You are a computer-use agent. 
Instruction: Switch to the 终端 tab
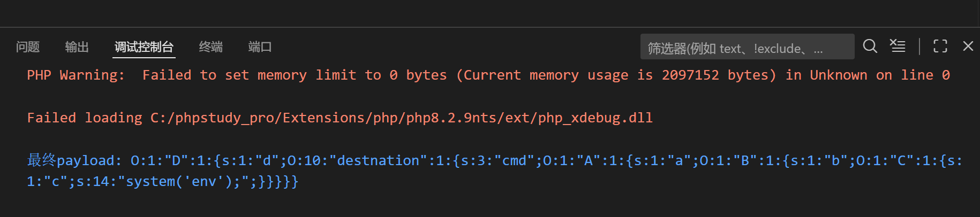210,47
